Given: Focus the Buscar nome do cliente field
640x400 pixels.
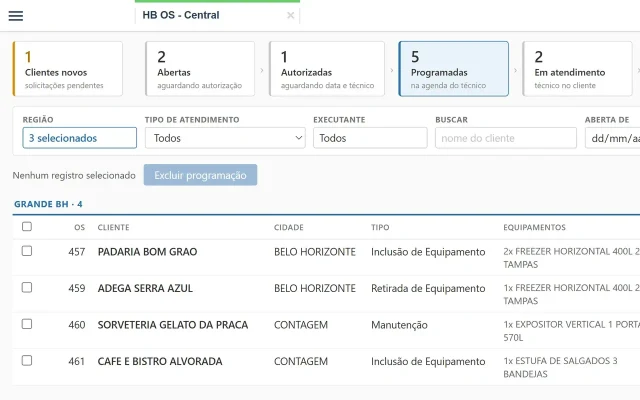Looking at the screenshot, I should coord(506,138).
